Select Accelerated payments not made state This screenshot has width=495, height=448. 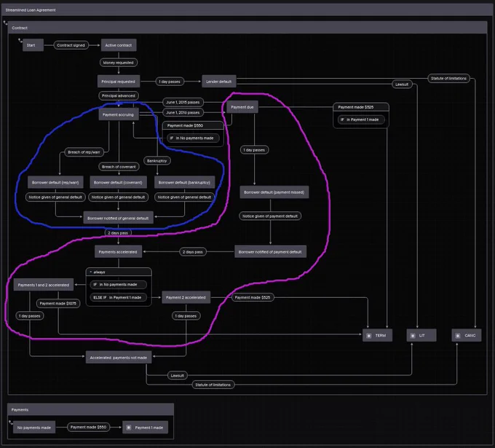119,358
